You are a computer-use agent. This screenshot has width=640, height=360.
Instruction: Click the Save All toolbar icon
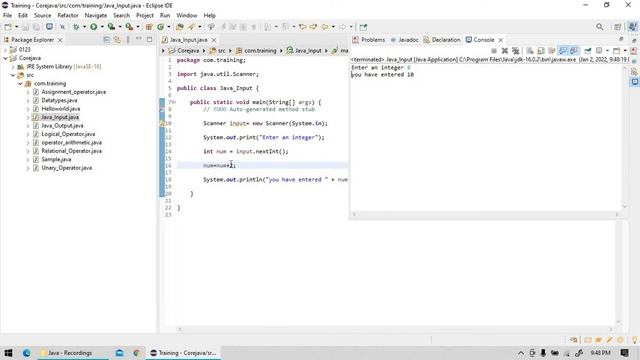36,27
